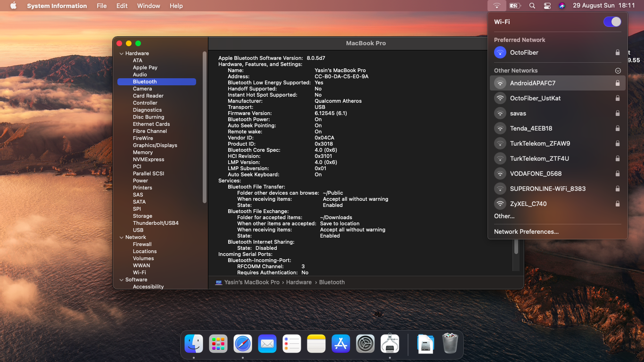Open the File menu
644x362 pixels.
click(x=101, y=6)
